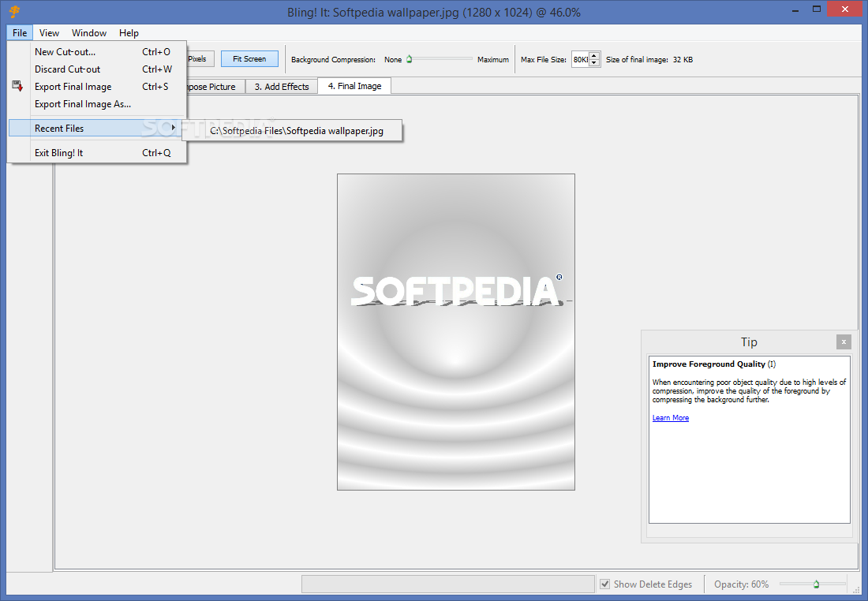Image resolution: width=868 pixels, height=601 pixels.
Task: Click the final image preview of Softpedia wallpaper
Action: [456, 332]
